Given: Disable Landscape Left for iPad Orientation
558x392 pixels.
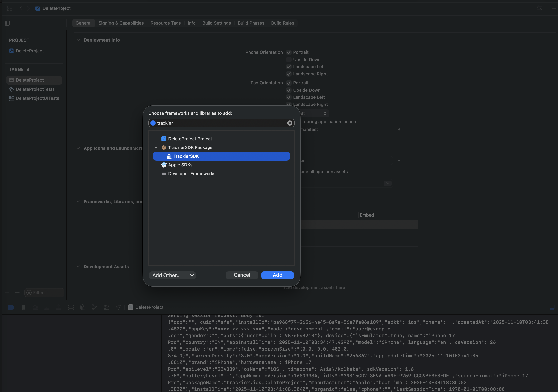Looking at the screenshot, I should point(289,97).
